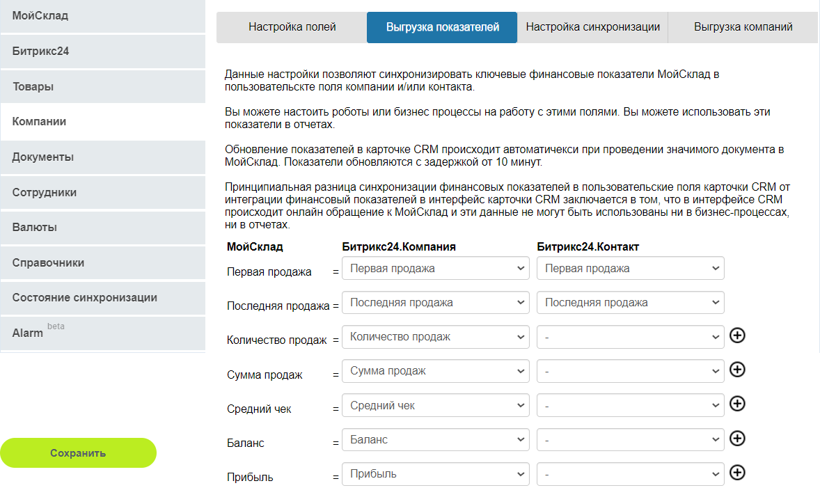Open Первая продажа dropdown under Битрикс24.Компания
Screen dimensions: 820x504
[435, 267]
